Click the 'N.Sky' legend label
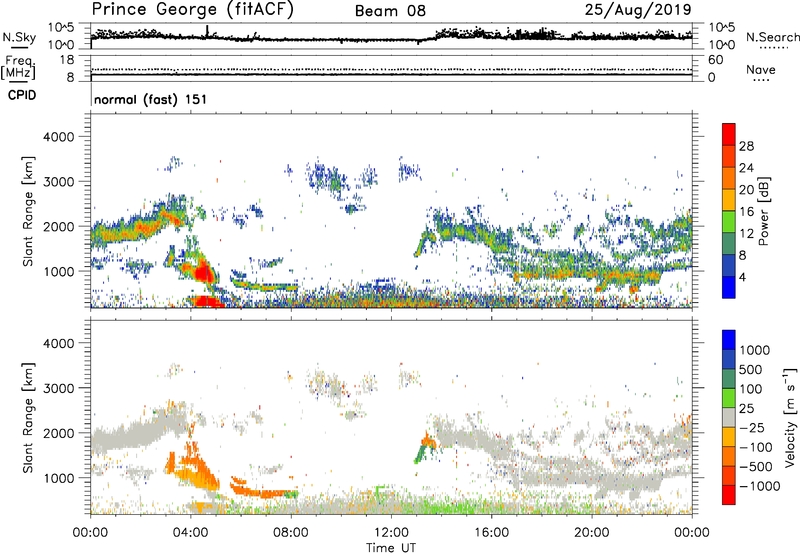The height and width of the screenshot is (554, 800). (x=19, y=37)
